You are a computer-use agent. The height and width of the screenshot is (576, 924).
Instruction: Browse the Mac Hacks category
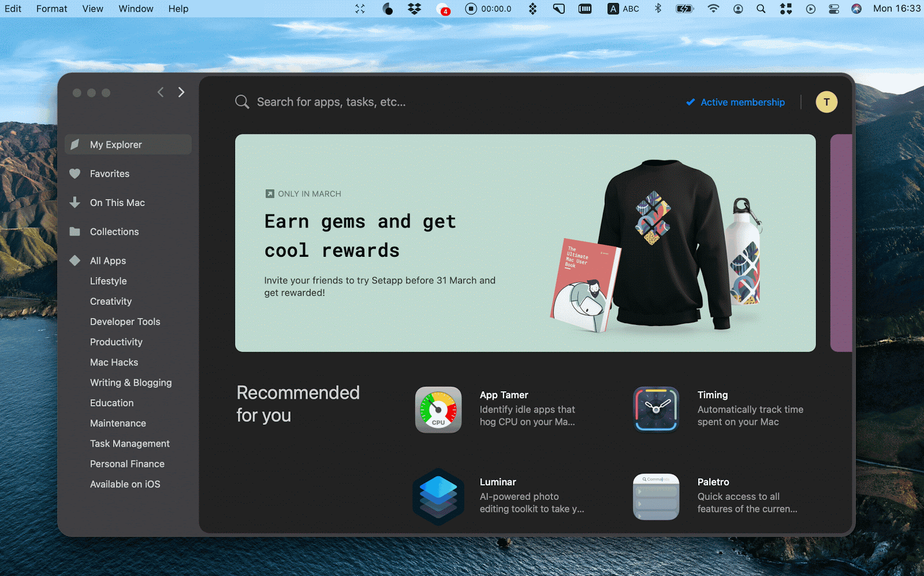(x=114, y=362)
